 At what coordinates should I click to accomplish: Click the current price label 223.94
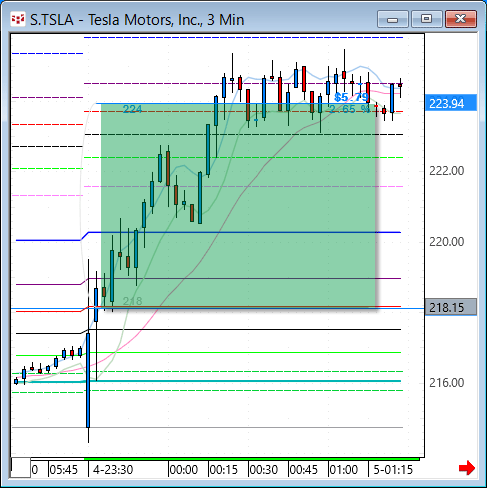(x=451, y=103)
